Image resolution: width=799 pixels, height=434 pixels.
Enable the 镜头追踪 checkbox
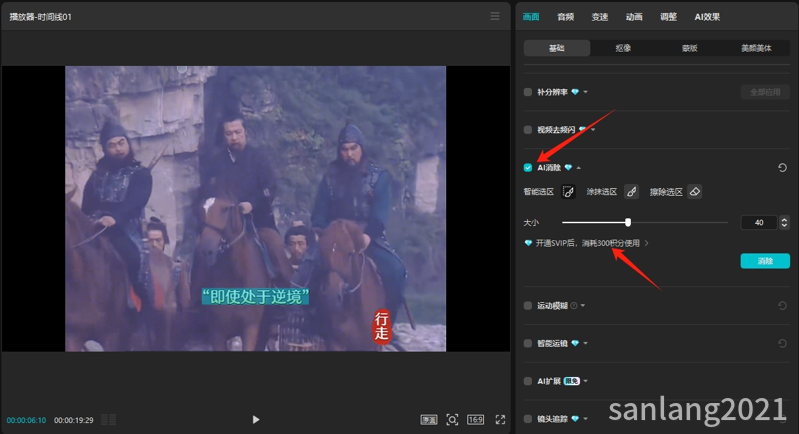click(x=528, y=419)
